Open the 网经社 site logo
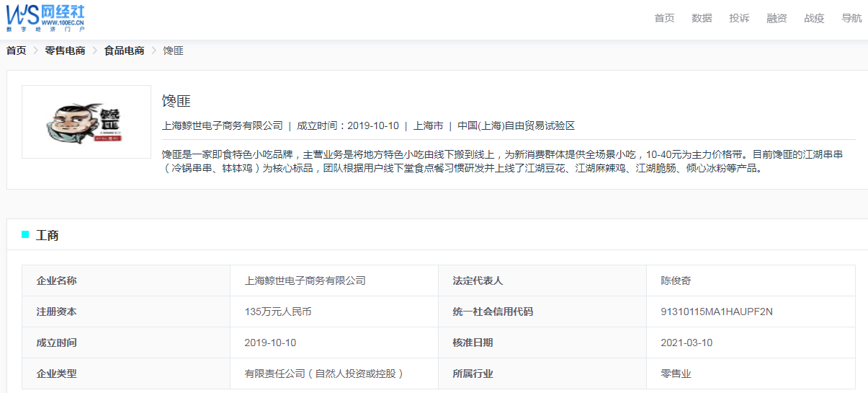 (x=45, y=17)
